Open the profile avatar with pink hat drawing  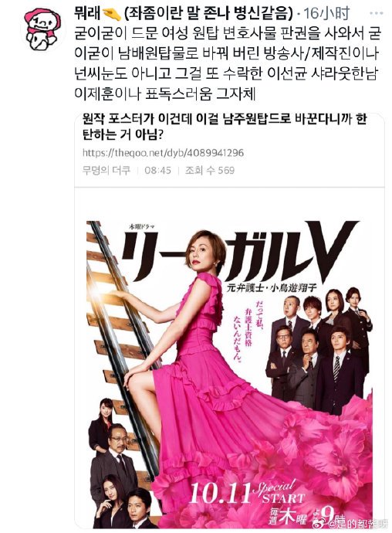pos(43,29)
